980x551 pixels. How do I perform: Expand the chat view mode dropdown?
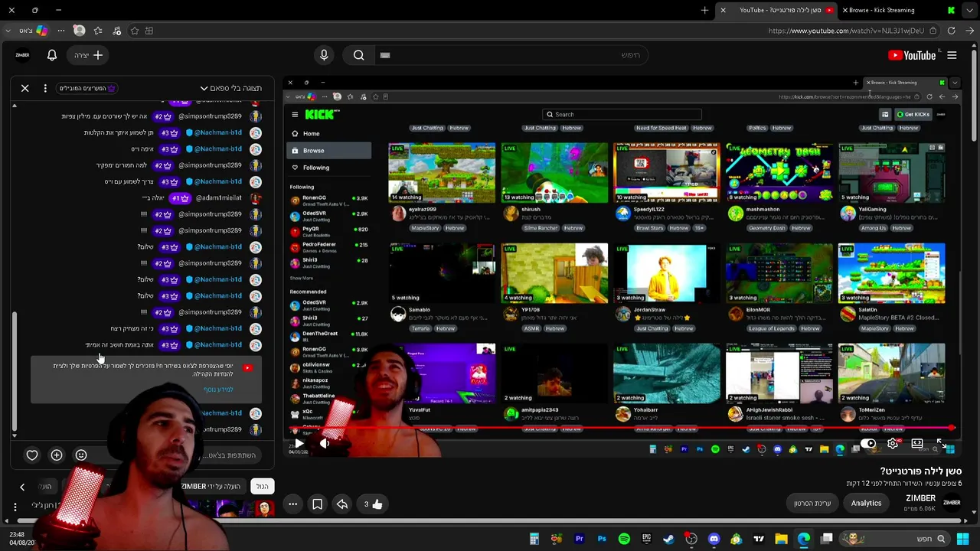[x=230, y=88]
